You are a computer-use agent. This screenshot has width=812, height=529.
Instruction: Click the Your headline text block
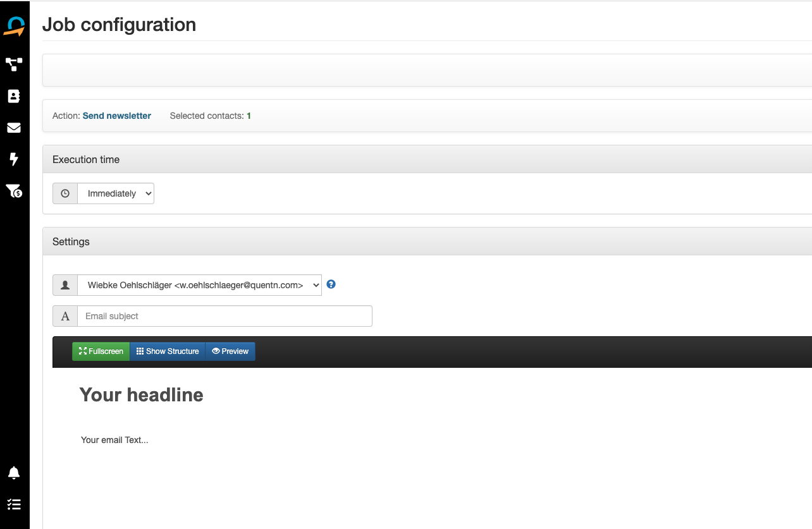tap(142, 395)
